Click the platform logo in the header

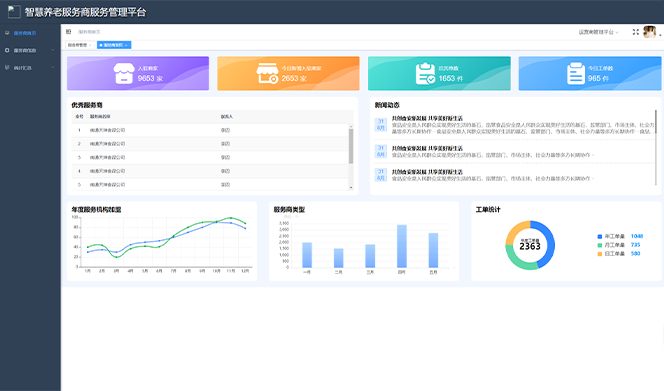click(14, 11)
